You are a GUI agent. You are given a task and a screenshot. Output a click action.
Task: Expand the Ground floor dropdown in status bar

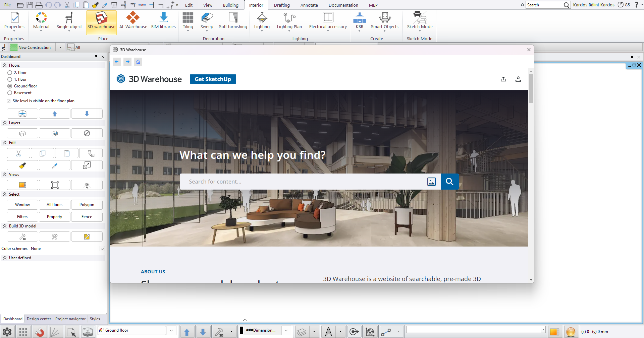coord(171,331)
